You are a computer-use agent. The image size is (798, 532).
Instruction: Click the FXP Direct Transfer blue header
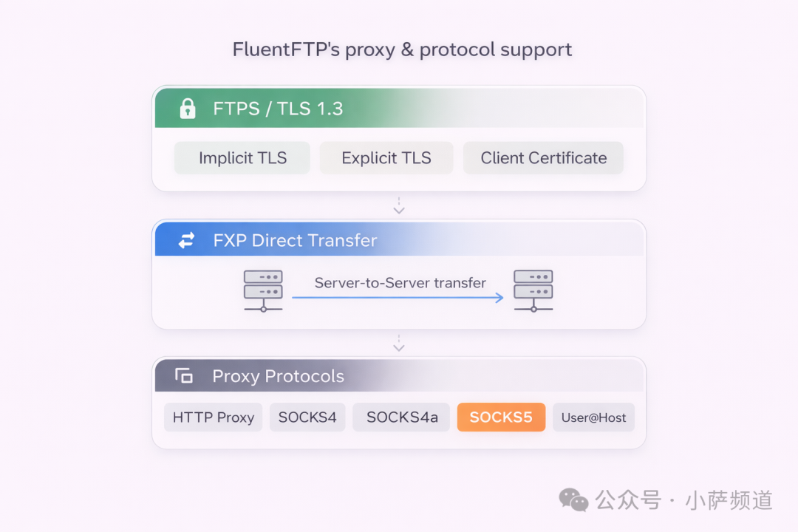point(400,239)
